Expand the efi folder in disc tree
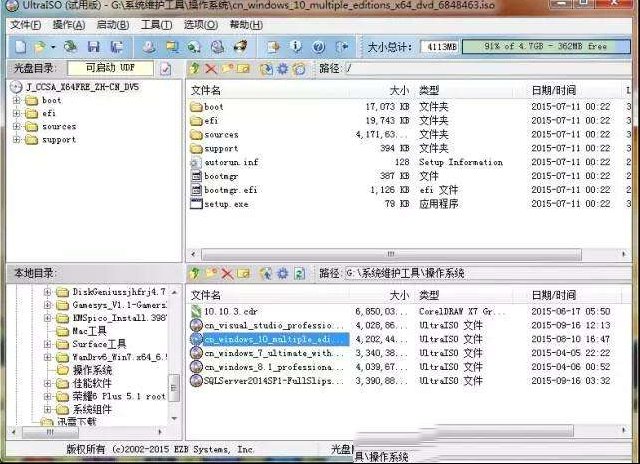The height and width of the screenshot is (464, 640). coord(16,113)
